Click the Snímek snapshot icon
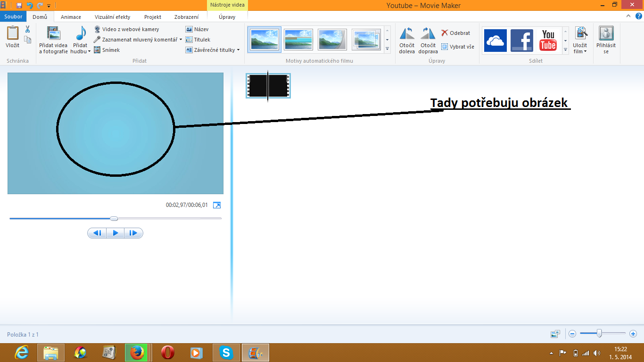The height and width of the screenshot is (362, 644). point(97,50)
